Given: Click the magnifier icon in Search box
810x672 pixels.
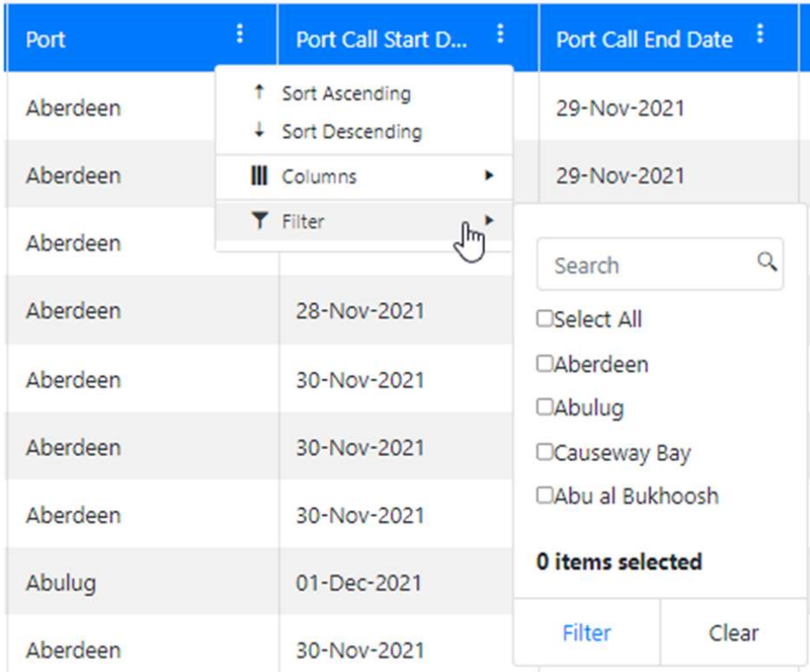Looking at the screenshot, I should tap(767, 262).
